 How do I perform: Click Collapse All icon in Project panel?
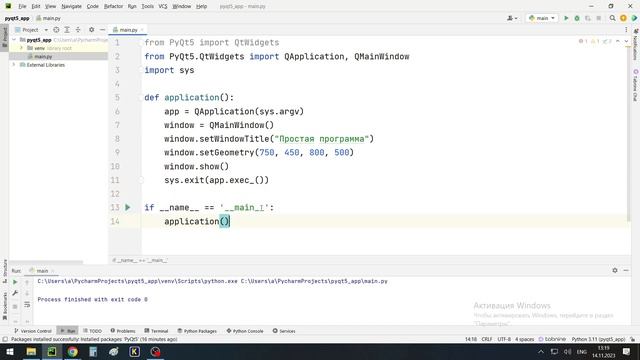78,30
